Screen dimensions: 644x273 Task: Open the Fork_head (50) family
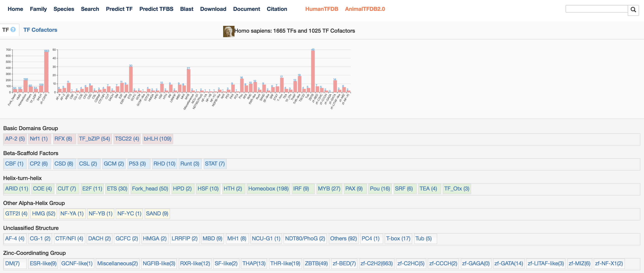pos(150,188)
